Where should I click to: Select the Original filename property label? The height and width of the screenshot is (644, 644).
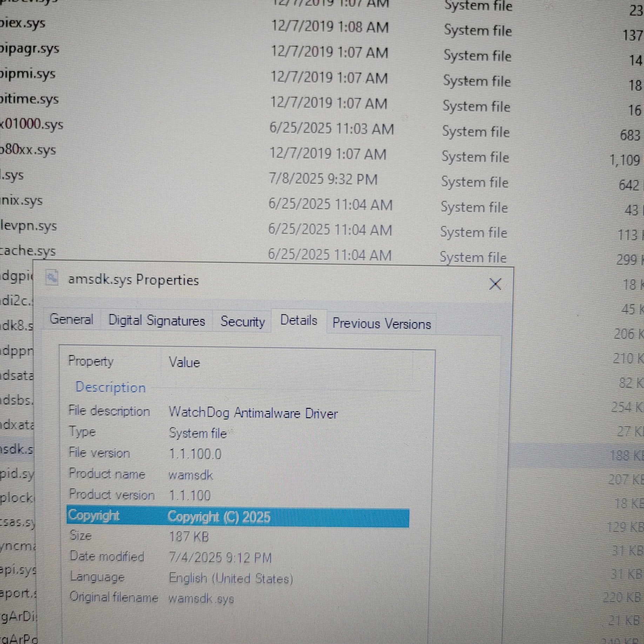[114, 597]
